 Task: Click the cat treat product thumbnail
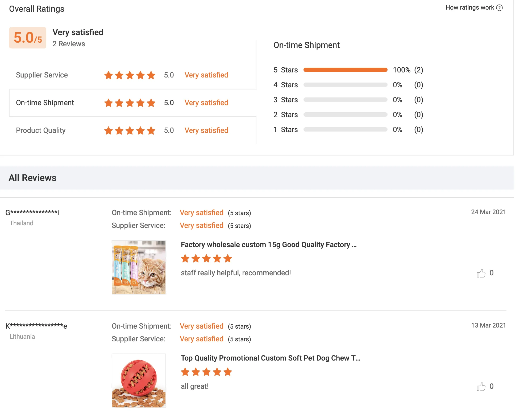(x=139, y=267)
